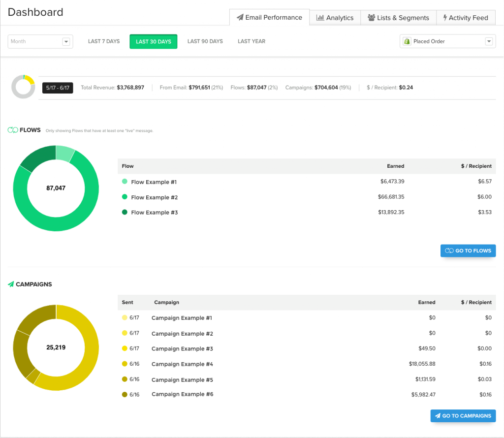Click the Campaigns $704,604 summary value
504x438 pixels.
click(326, 88)
